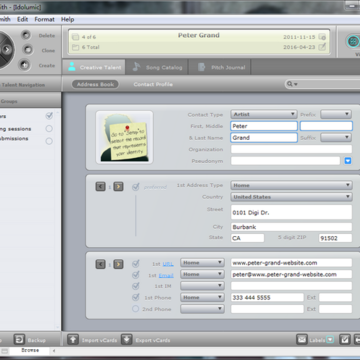The height and width of the screenshot is (360, 360).
Task: Open the teal Labels dropdown arrow
Action: (x=330, y=340)
